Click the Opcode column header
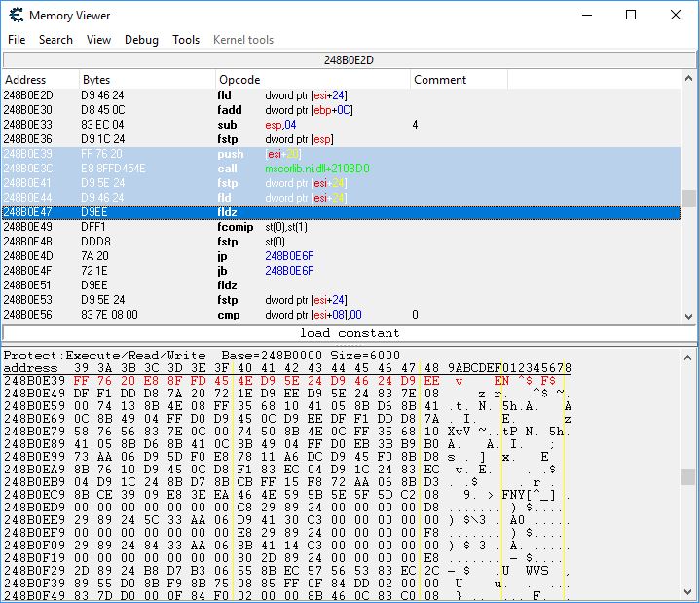Image resolution: width=700 pixels, height=603 pixels. (x=312, y=80)
